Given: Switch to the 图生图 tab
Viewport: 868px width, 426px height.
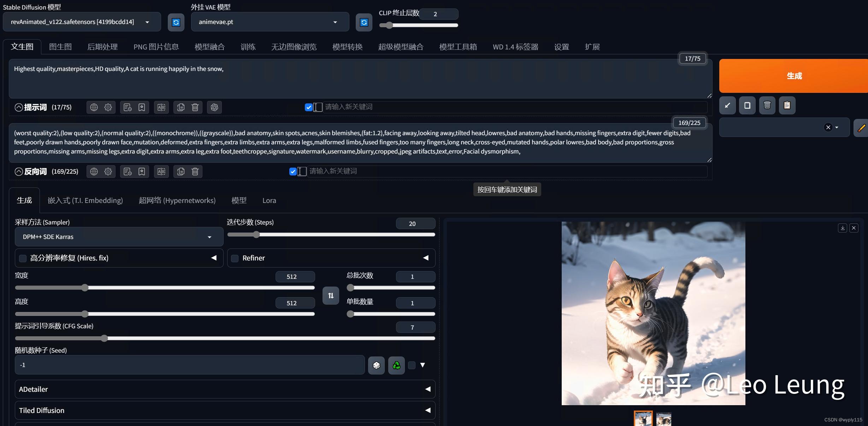Looking at the screenshot, I should coord(60,47).
